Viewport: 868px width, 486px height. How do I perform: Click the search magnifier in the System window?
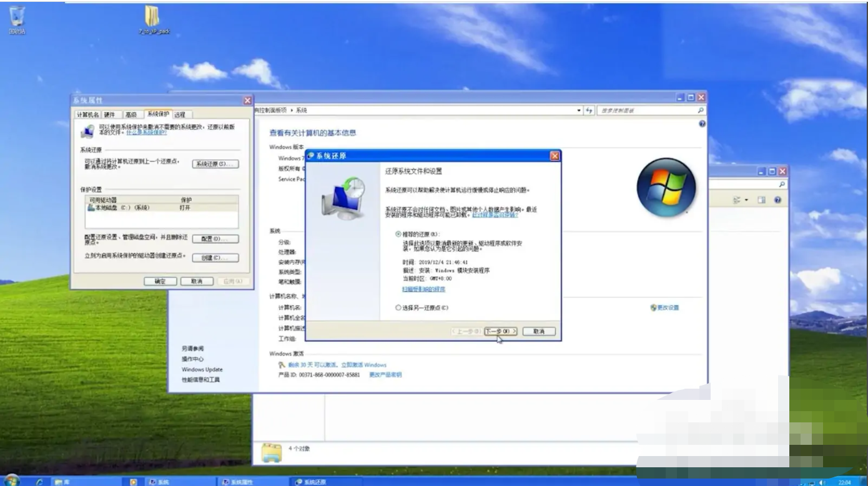[701, 110]
